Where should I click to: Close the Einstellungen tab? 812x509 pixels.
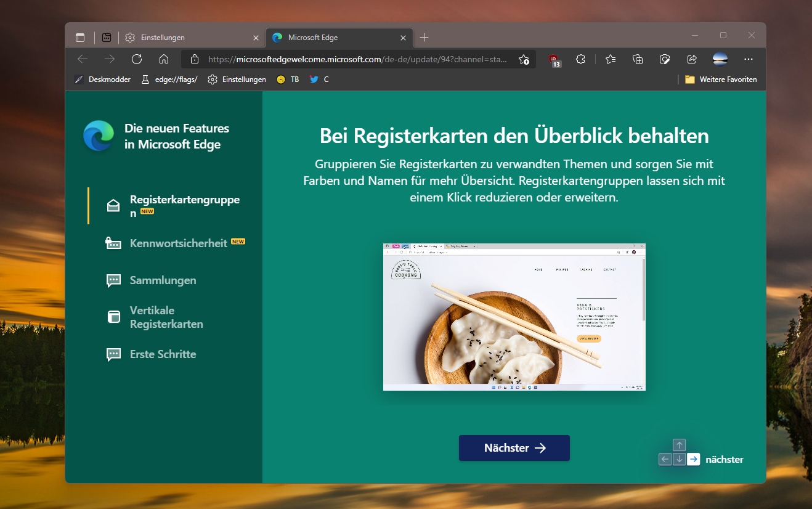click(256, 38)
